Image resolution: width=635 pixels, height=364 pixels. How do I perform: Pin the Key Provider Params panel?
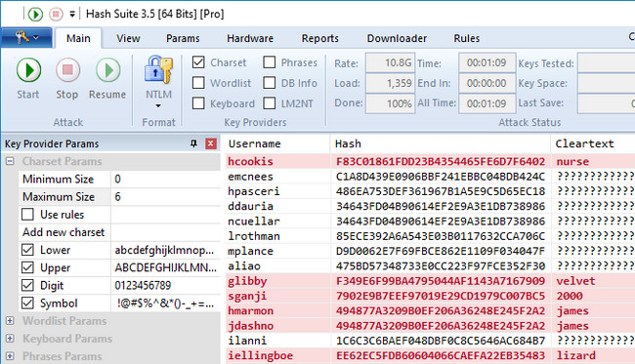pyautogui.click(x=194, y=143)
